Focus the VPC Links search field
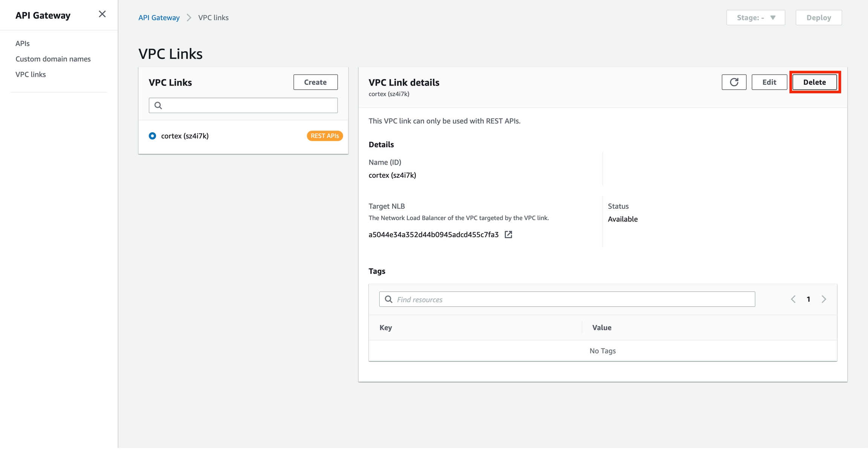Image resolution: width=868 pixels, height=451 pixels. coord(249,105)
